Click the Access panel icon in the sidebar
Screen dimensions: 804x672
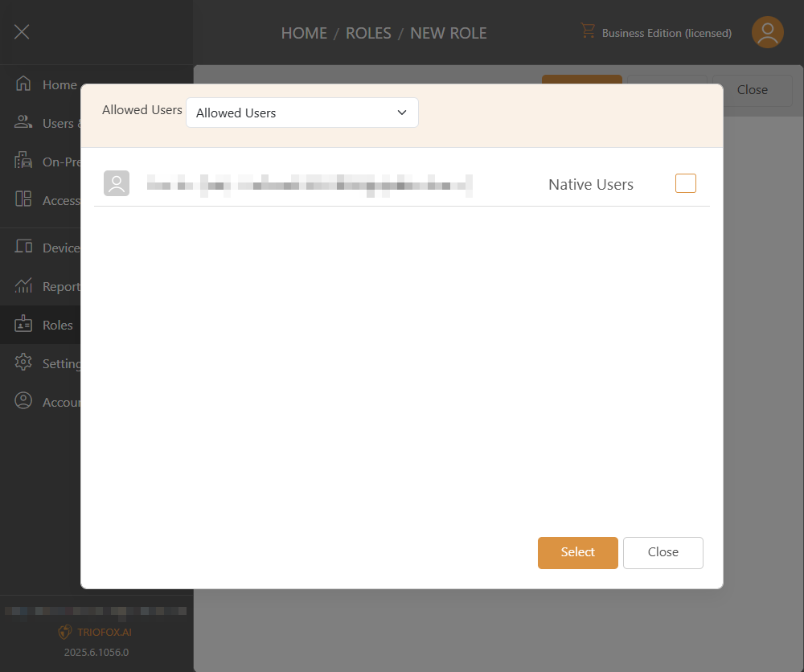pos(23,199)
